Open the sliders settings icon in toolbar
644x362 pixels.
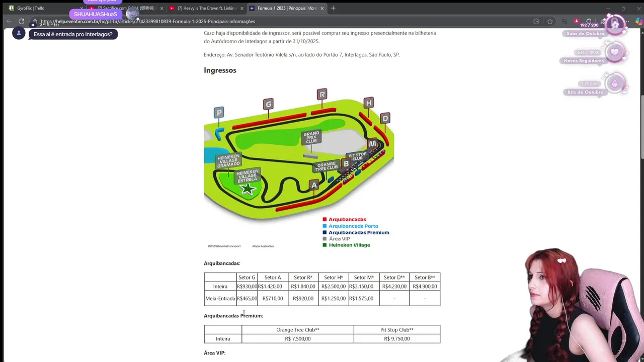point(564,21)
